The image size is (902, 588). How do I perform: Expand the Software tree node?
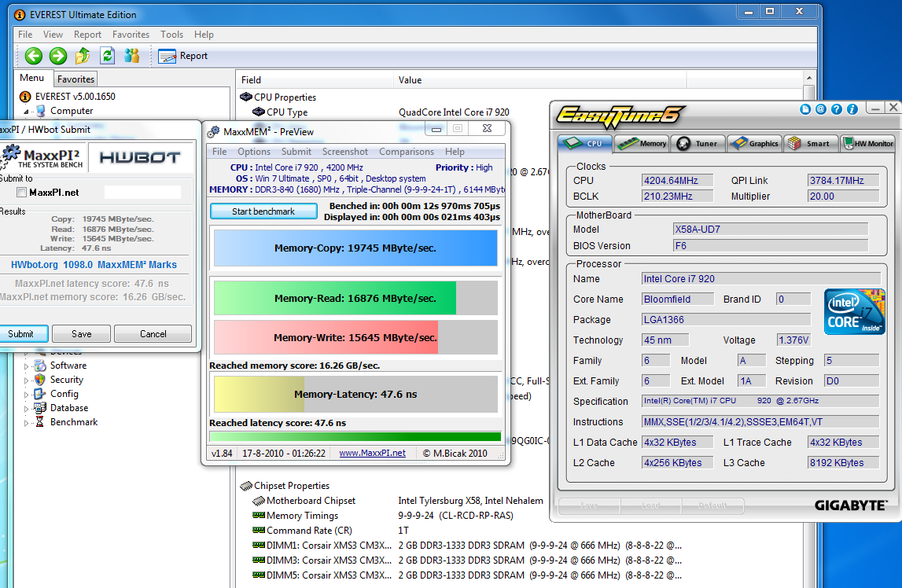pos(26,366)
